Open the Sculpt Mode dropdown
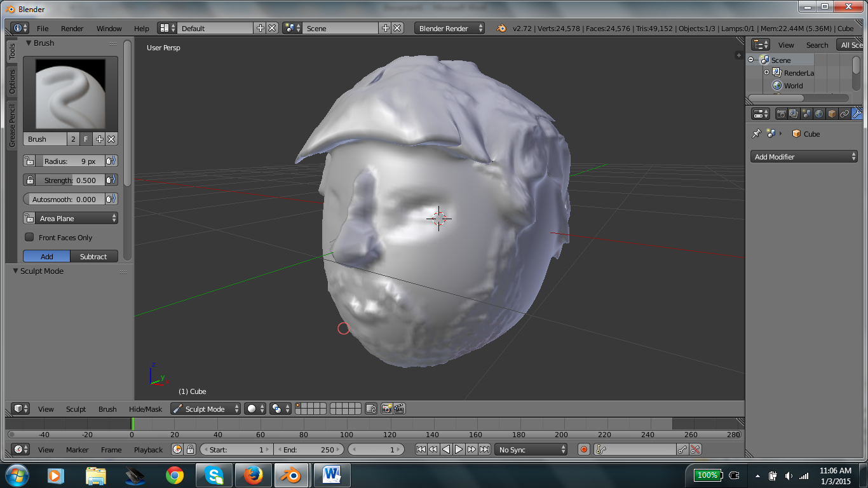The width and height of the screenshot is (868, 488). (205, 409)
